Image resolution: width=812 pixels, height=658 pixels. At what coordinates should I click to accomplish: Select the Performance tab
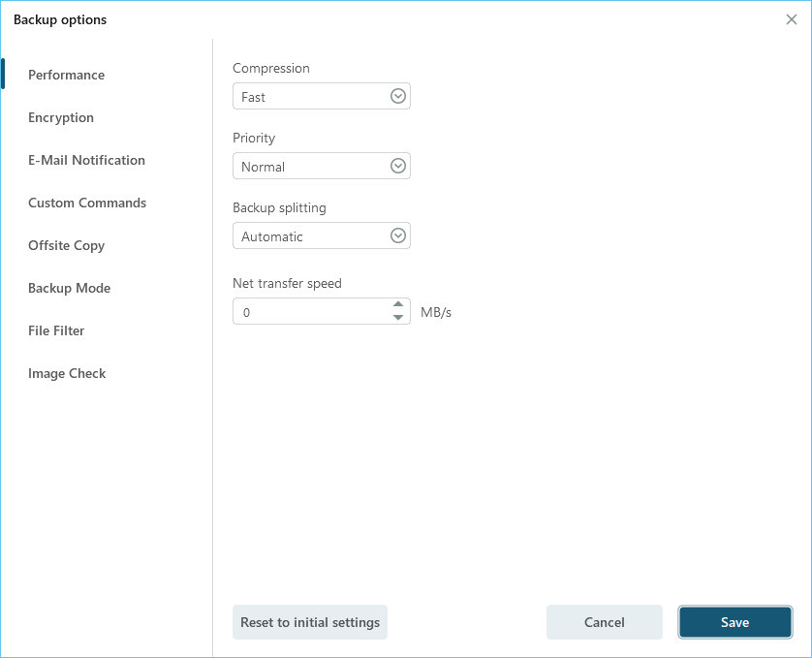tap(66, 75)
